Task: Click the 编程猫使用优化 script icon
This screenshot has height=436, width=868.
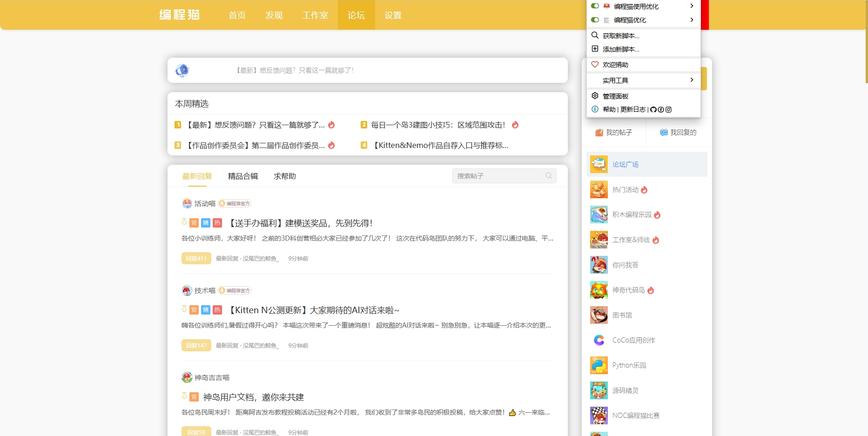Action: [x=606, y=6]
